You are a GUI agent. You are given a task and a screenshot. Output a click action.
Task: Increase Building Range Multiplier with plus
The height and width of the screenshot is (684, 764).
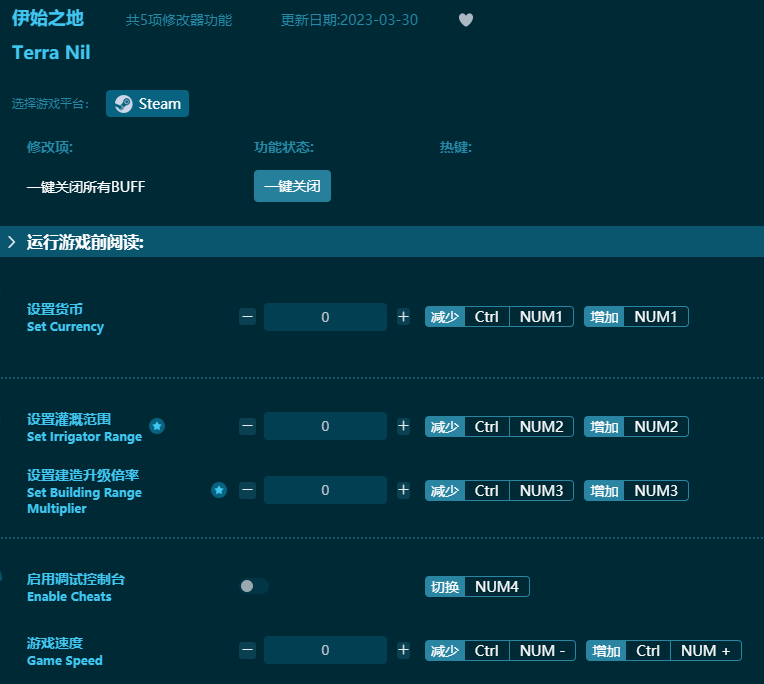coord(403,490)
